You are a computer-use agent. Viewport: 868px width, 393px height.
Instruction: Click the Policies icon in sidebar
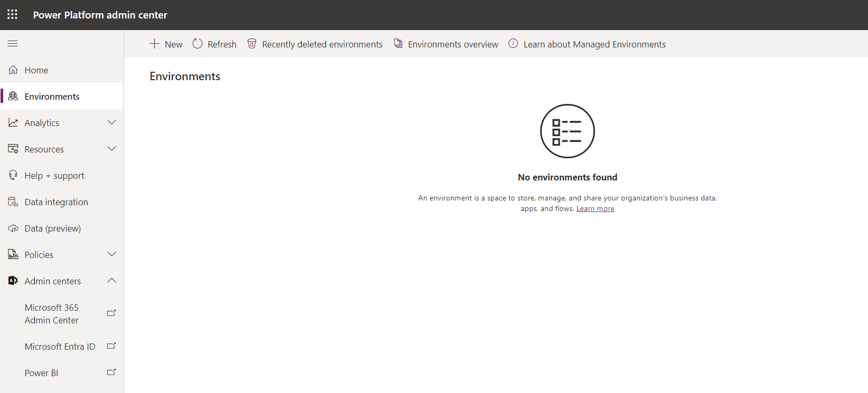click(13, 254)
